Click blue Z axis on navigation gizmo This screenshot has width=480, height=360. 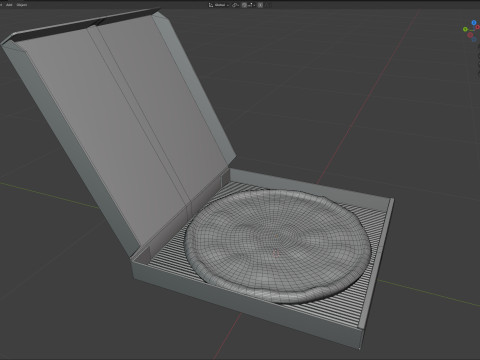(x=474, y=22)
